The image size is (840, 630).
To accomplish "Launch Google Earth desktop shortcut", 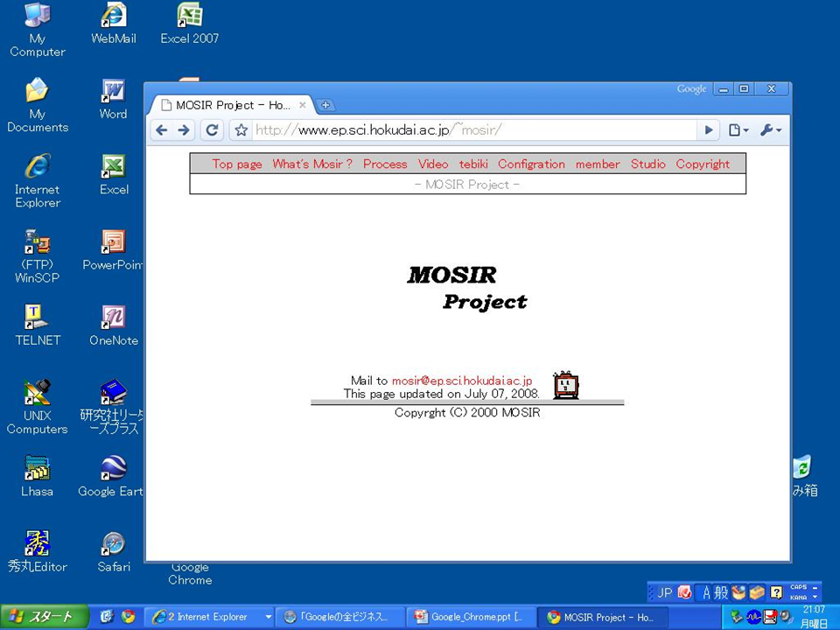I will tap(111, 476).
